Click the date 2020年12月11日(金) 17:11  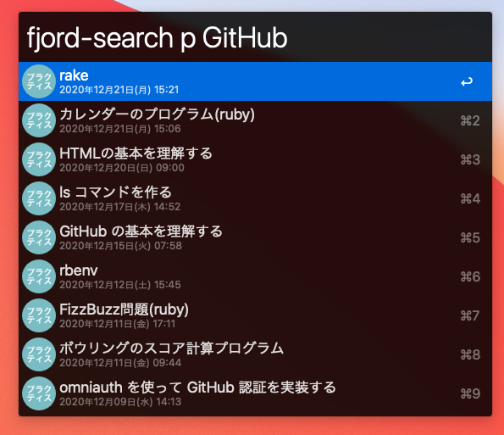point(118,324)
